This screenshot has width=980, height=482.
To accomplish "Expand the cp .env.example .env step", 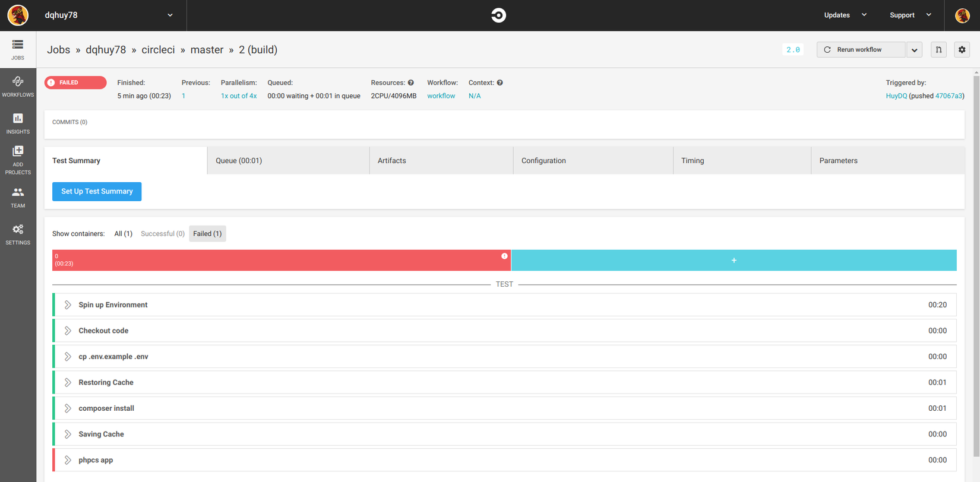I will (68, 357).
